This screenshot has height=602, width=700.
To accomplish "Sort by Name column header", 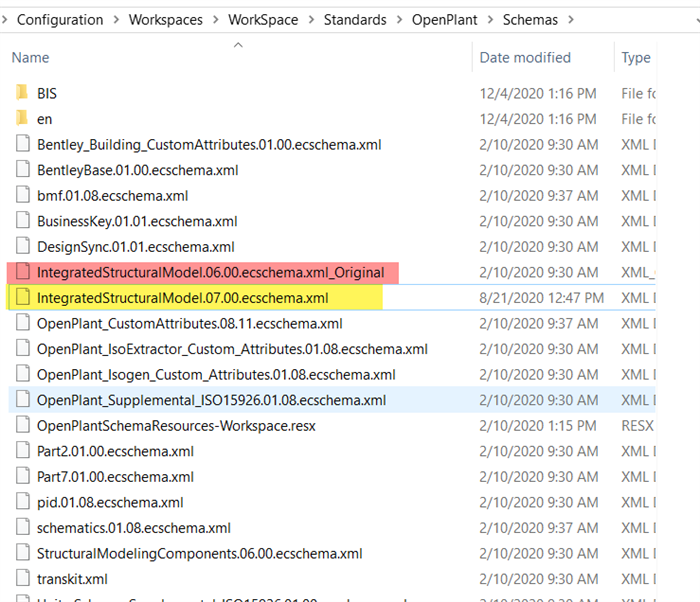I will click(x=30, y=58).
